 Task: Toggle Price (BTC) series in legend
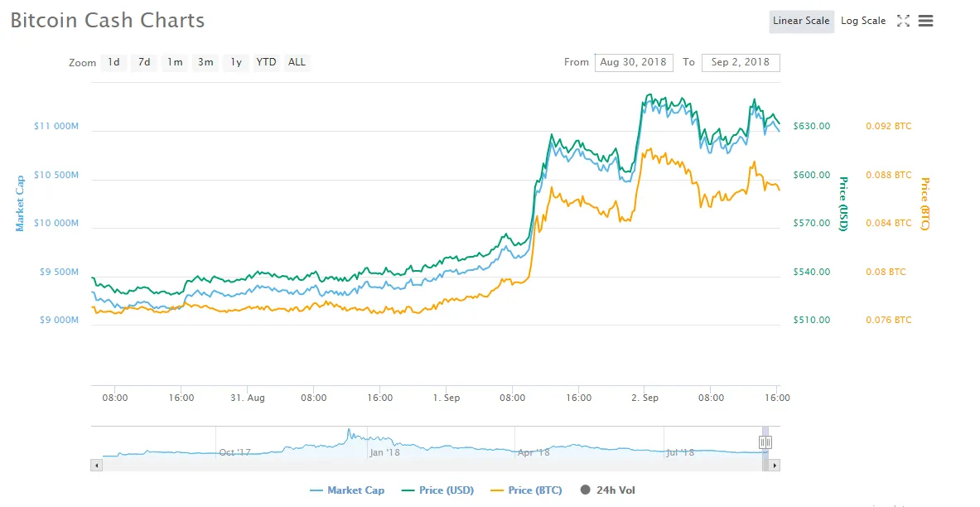coord(526,490)
